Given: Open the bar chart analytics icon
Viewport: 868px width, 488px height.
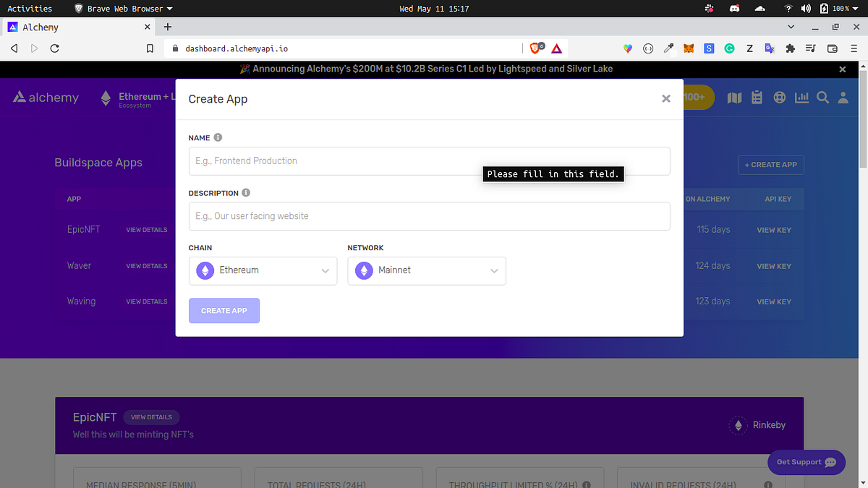Looking at the screenshot, I should click(801, 97).
